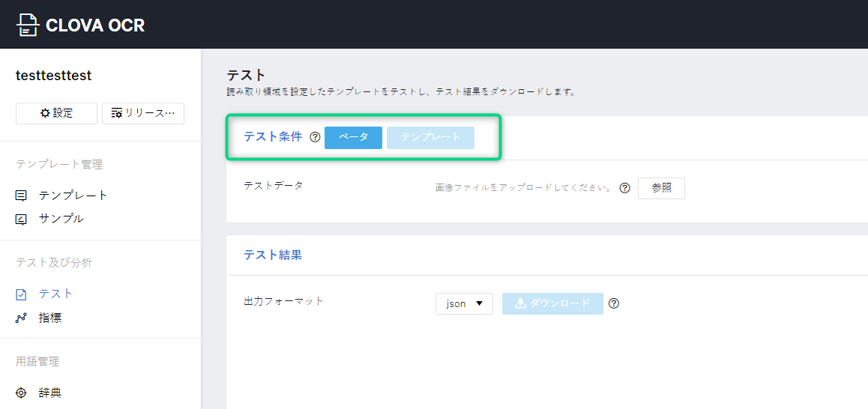
Task: Click the 設定 gear button
Action: click(56, 113)
